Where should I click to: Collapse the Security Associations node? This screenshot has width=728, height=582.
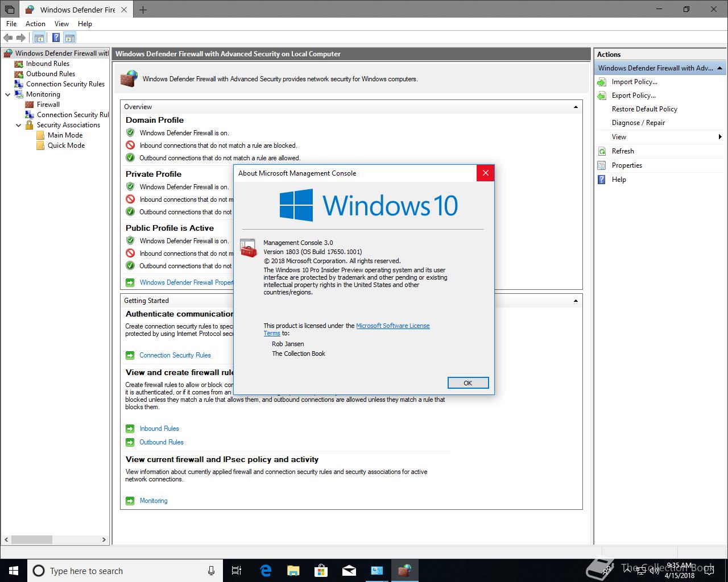[18, 125]
